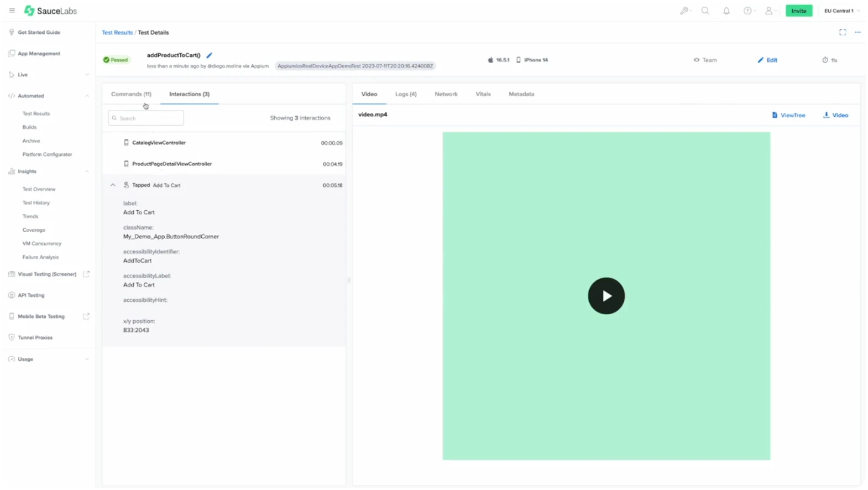Select the Interactions (3) tab

tap(189, 94)
